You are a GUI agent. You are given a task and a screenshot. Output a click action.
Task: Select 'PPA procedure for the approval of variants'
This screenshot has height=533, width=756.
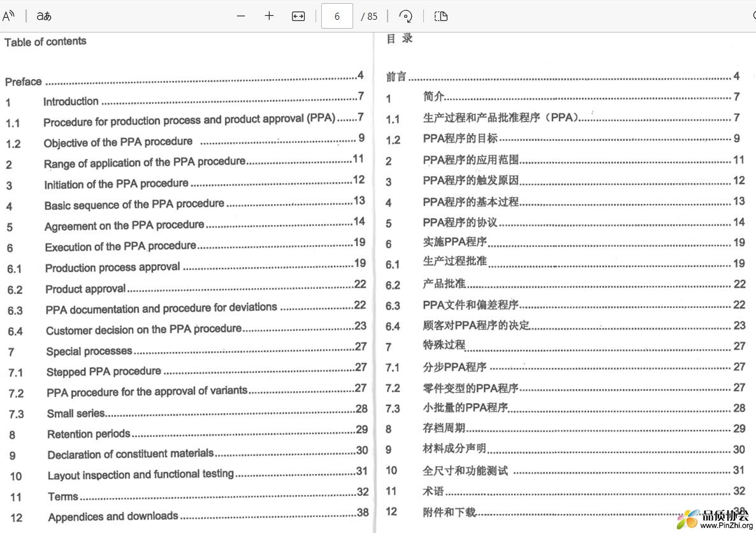147,391
